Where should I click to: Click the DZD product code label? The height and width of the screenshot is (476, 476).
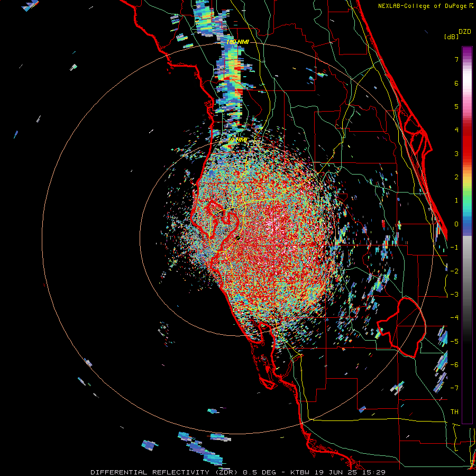[x=465, y=32]
